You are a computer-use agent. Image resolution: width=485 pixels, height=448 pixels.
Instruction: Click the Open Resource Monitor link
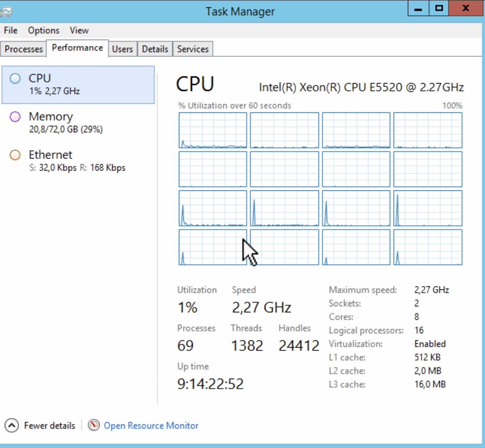(x=151, y=426)
